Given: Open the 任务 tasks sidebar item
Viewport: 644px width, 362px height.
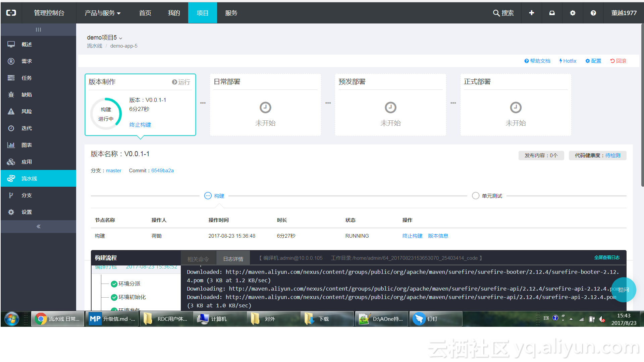Looking at the screenshot, I should pos(38,78).
